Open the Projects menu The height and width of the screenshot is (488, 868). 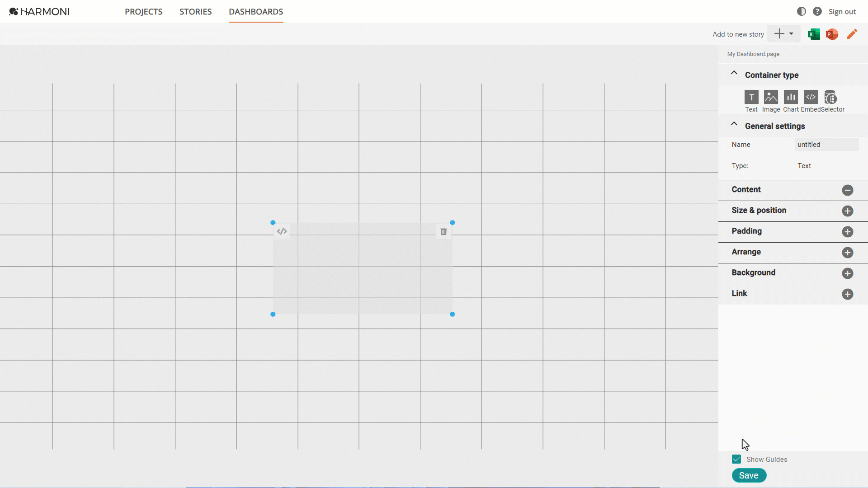144,12
